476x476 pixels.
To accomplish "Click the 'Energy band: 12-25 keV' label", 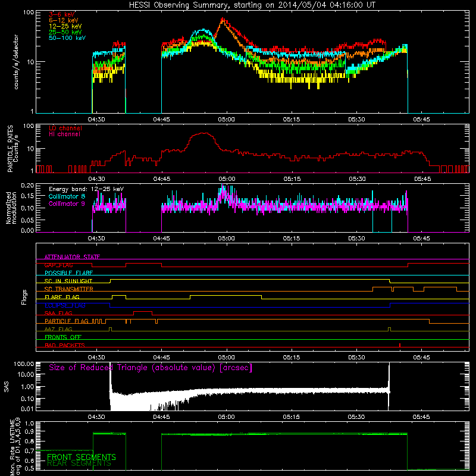I will coord(86,189).
